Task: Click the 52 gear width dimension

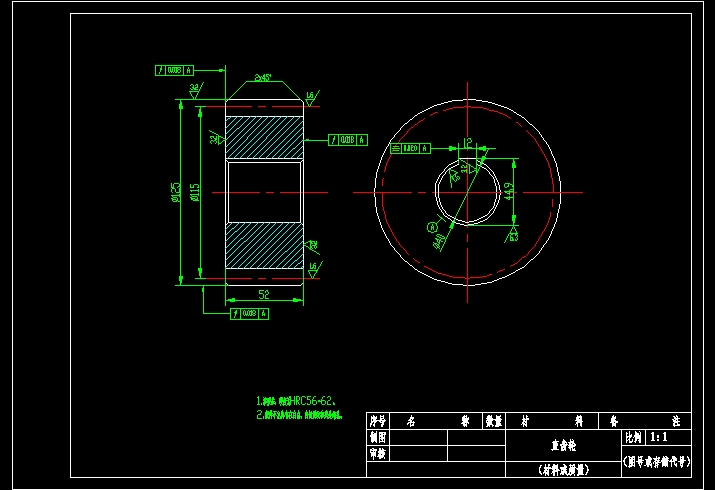Action: coord(264,294)
